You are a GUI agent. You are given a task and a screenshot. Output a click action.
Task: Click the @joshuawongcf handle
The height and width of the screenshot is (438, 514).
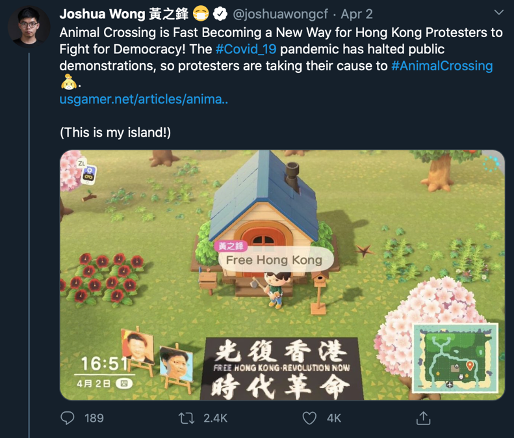point(280,14)
